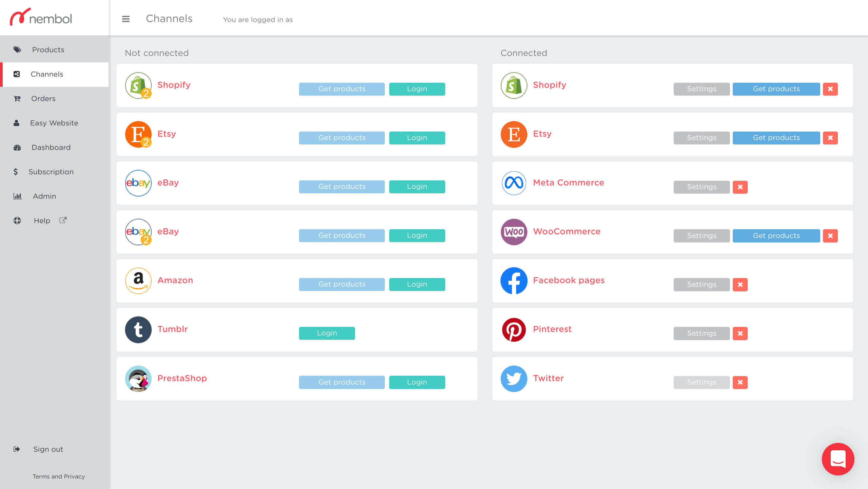The width and height of the screenshot is (868, 489).
Task: Login to not-connected Etsy channel
Action: 417,138
